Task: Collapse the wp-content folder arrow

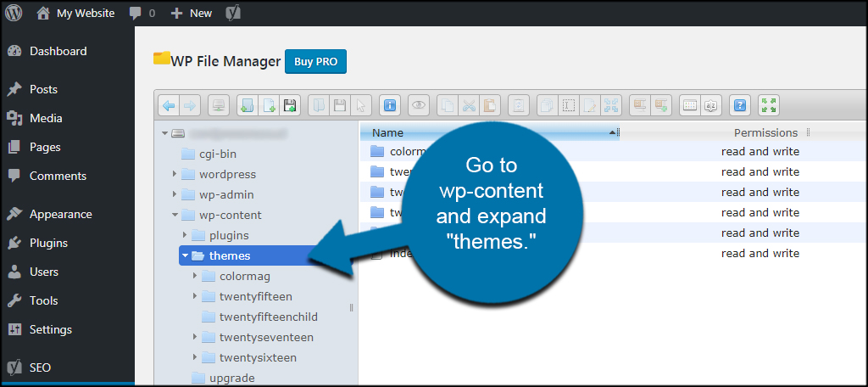Action: (175, 215)
